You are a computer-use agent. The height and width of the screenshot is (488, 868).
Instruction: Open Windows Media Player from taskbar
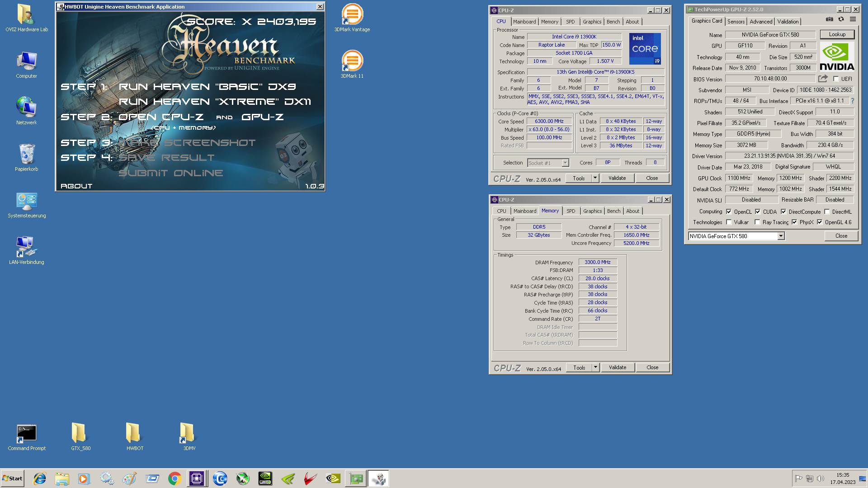(84, 479)
